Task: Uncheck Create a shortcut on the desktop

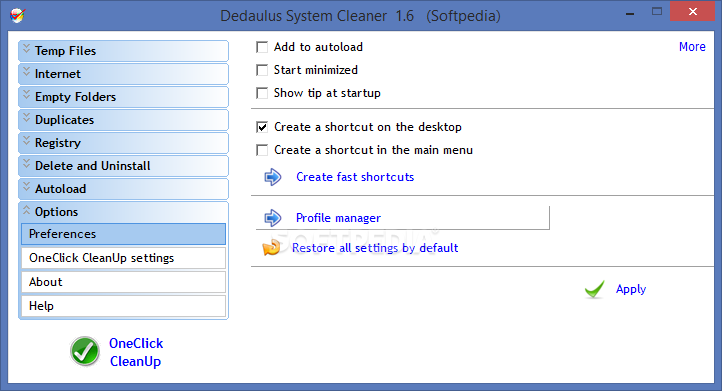Action: click(x=262, y=127)
